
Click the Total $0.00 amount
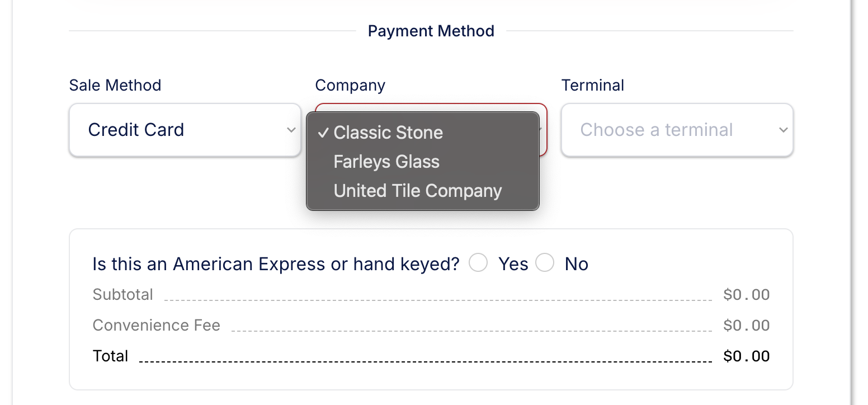pyautogui.click(x=746, y=356)
